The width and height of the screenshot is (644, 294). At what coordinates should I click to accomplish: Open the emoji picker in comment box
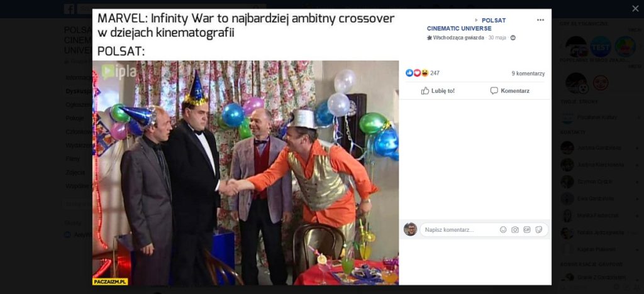(x=503, y=230)
